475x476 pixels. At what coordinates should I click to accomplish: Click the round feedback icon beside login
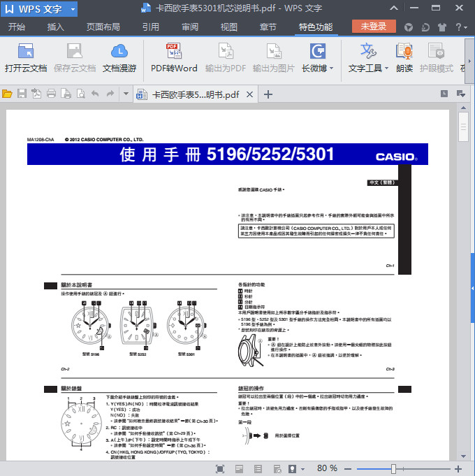tap(409, 28)
